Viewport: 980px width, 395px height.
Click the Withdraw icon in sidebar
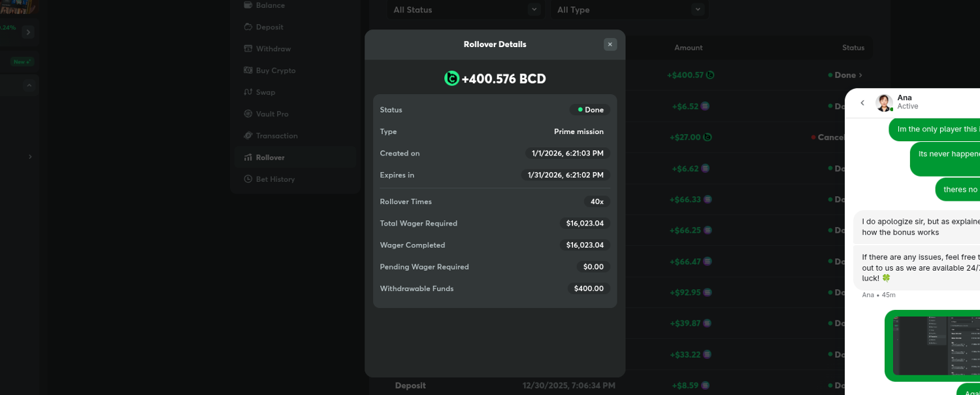point(248,48)
